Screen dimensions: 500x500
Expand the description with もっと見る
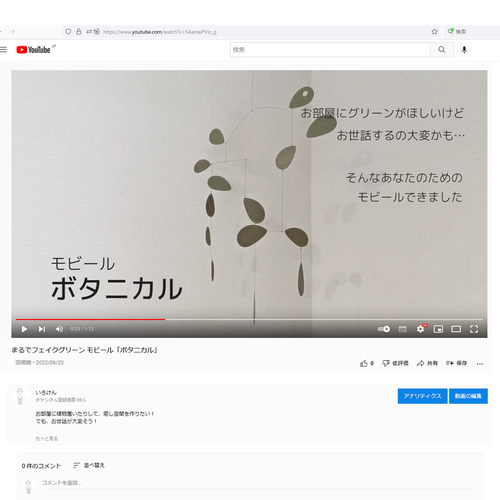47,438
